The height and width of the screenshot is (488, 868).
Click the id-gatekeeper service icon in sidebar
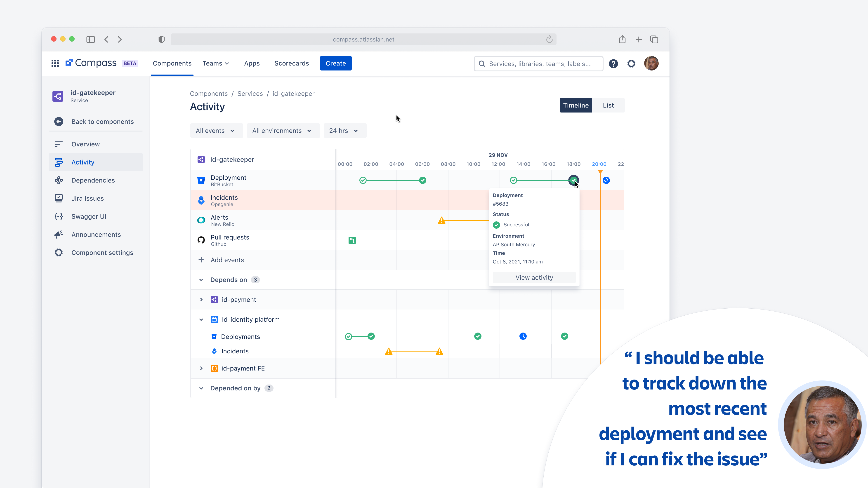tap(58, 96)
